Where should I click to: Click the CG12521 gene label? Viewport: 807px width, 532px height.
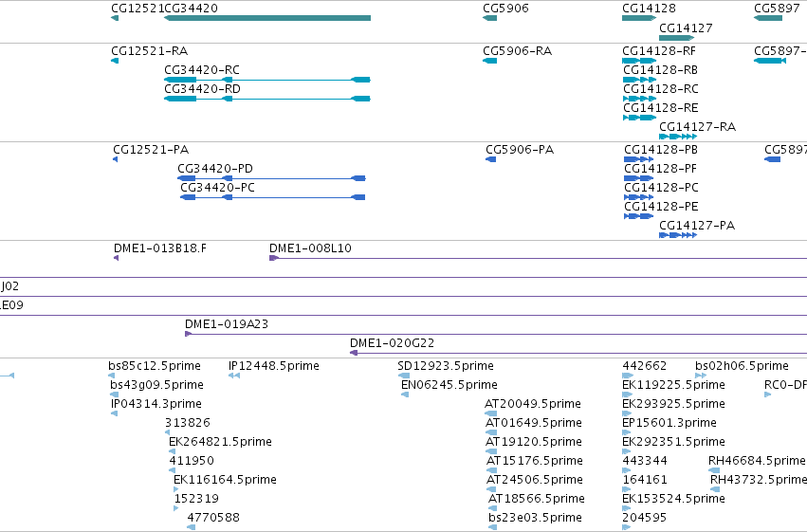[137, 9]
